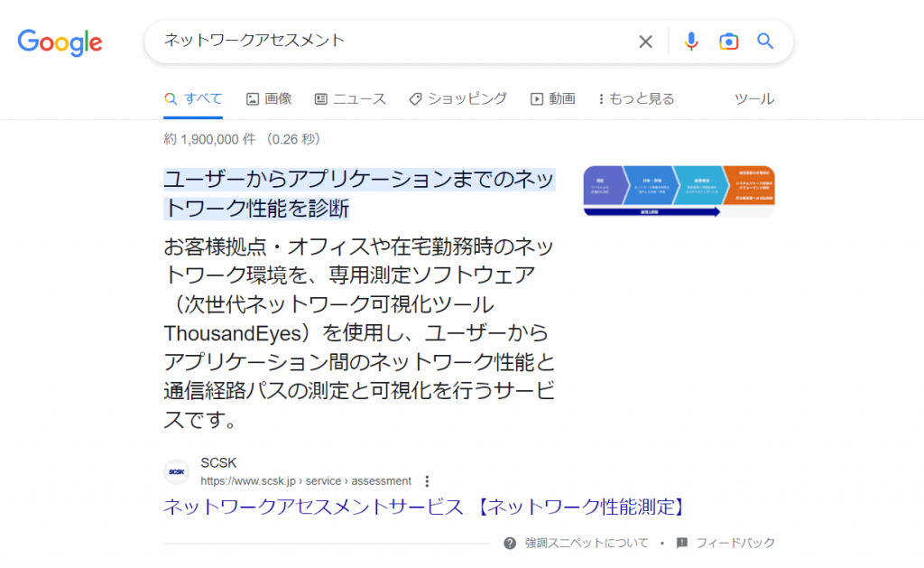
Task: Activate voice search with the microphone icon
Action: pos(691,41)
